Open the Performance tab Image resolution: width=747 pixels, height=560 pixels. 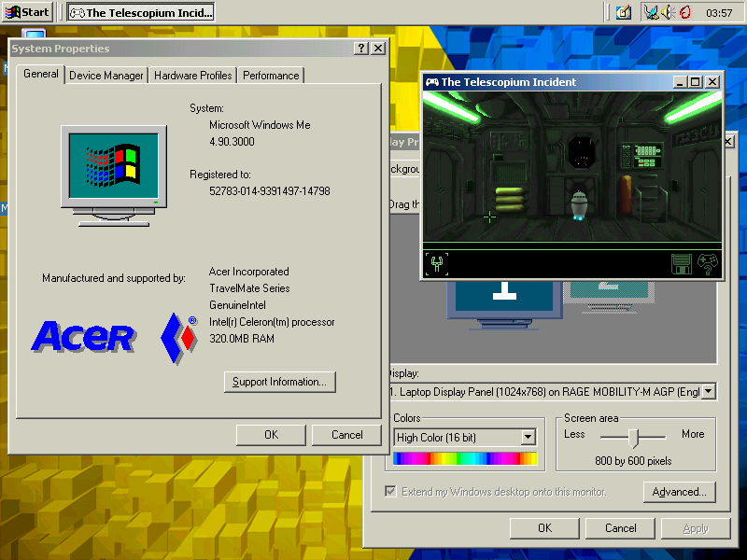click(271, 76)
